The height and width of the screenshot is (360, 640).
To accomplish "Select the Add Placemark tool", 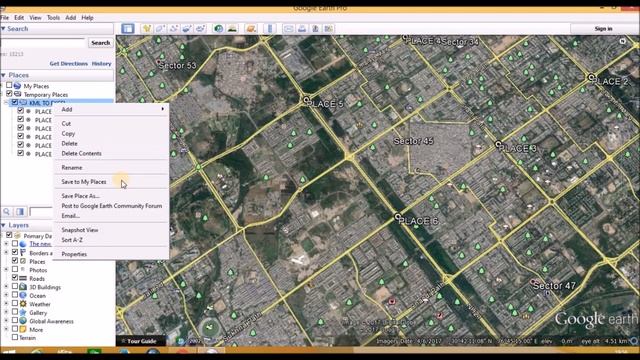I will 147,29.
